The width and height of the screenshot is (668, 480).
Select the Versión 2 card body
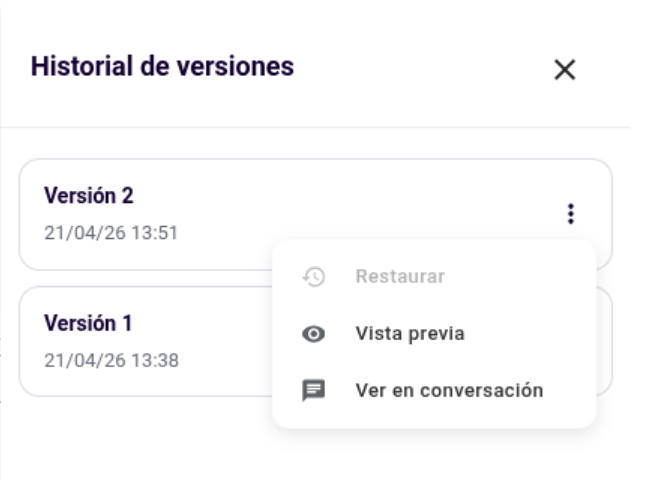(x=316, y=214)
